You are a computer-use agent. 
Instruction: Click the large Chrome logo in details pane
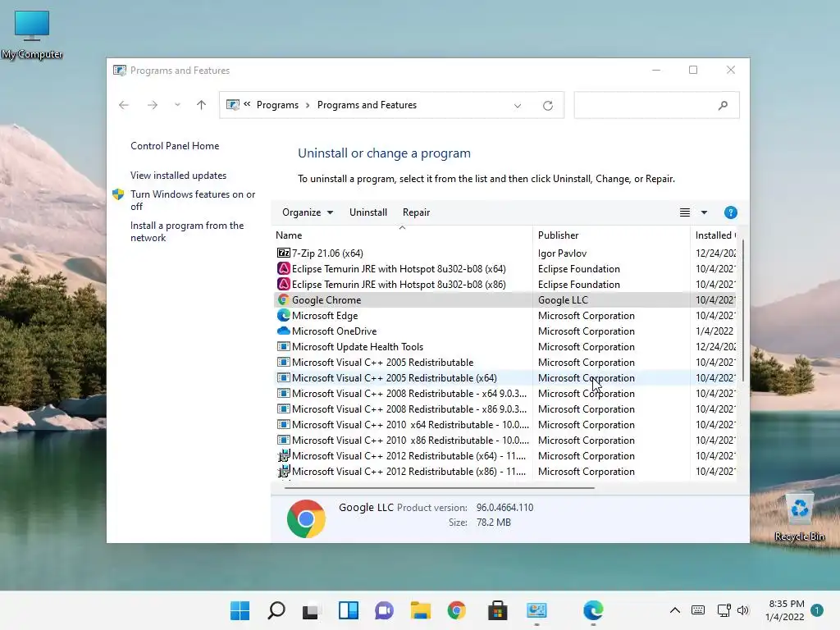click(306, 518)
